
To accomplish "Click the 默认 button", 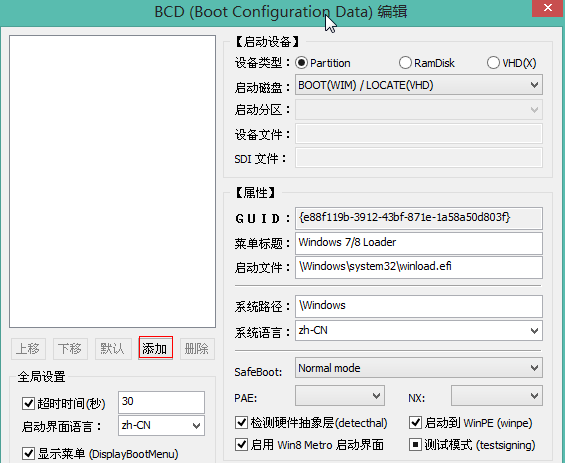I will (113, 349).
